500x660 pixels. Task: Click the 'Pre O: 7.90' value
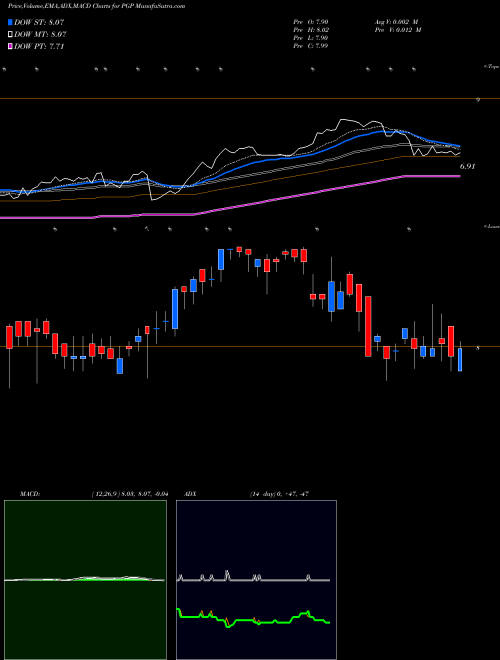(x=311, y=21)
